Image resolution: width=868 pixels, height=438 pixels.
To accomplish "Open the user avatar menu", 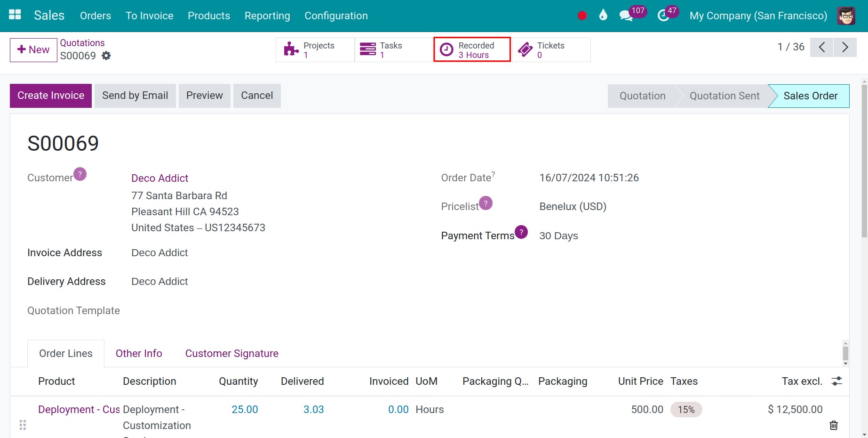I will [846, 16].
